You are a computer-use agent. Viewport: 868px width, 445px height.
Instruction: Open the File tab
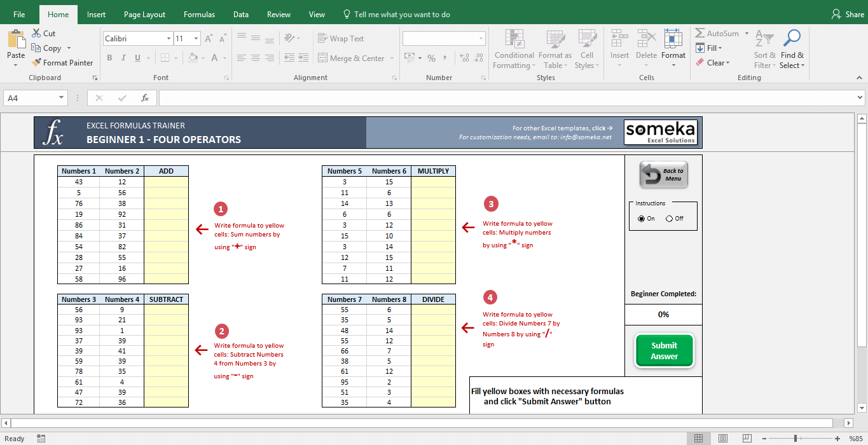[19, 14]
